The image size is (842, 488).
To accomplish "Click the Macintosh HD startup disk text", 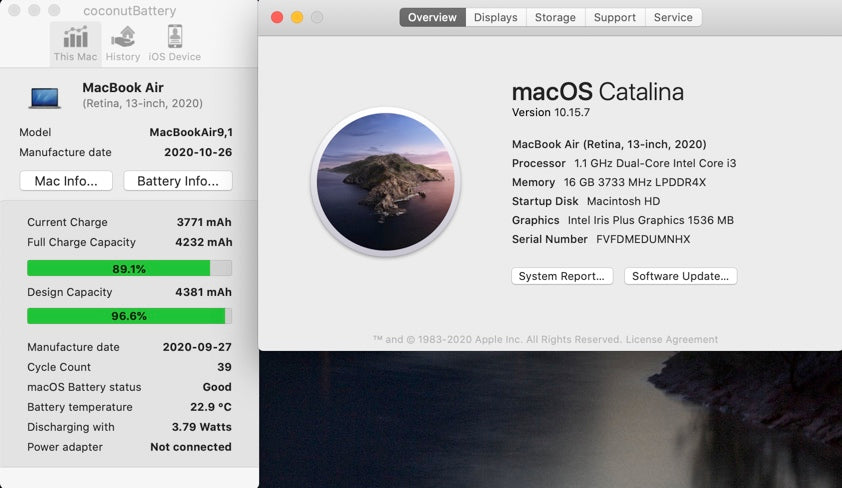I will coord(623,201).
